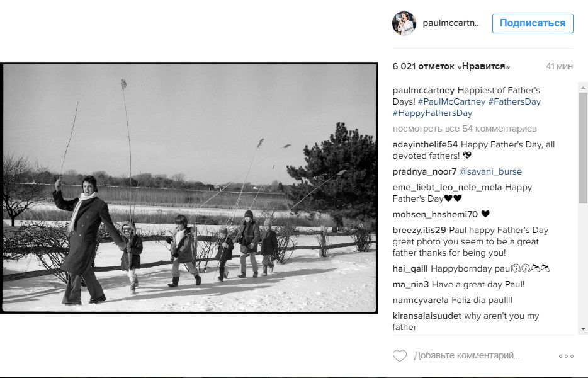Open paulmccartney profile avatar picture
This screenshot has height=378, width=588.
tap(404, 23)
